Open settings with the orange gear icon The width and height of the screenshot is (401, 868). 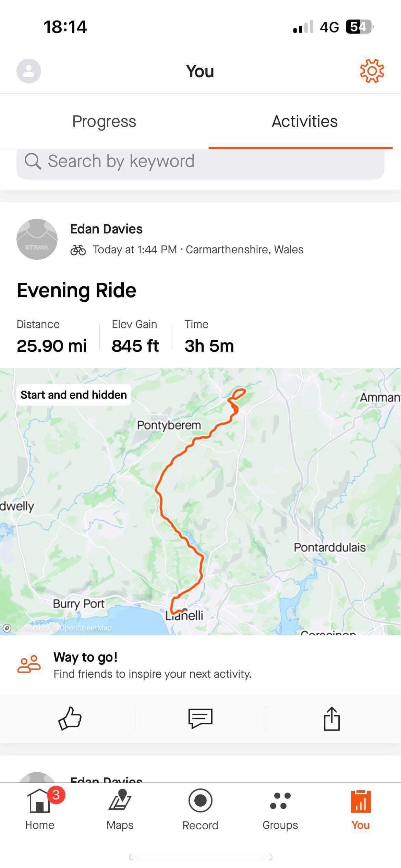click(372, 71)
